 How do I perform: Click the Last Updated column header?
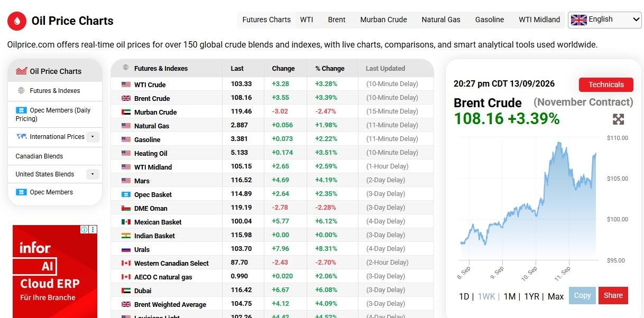pos(385,68)
